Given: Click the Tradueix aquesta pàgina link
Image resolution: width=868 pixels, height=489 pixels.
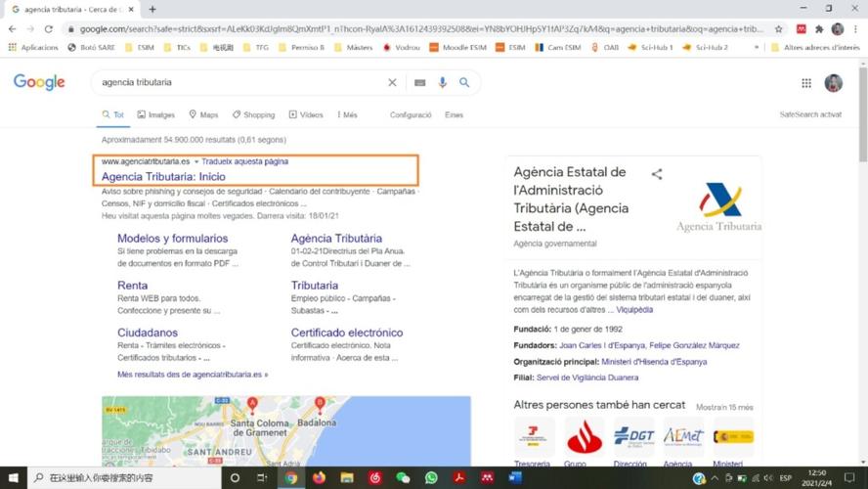Looking at the screenshot, I should pyautogui.click(x=244, y=161).
